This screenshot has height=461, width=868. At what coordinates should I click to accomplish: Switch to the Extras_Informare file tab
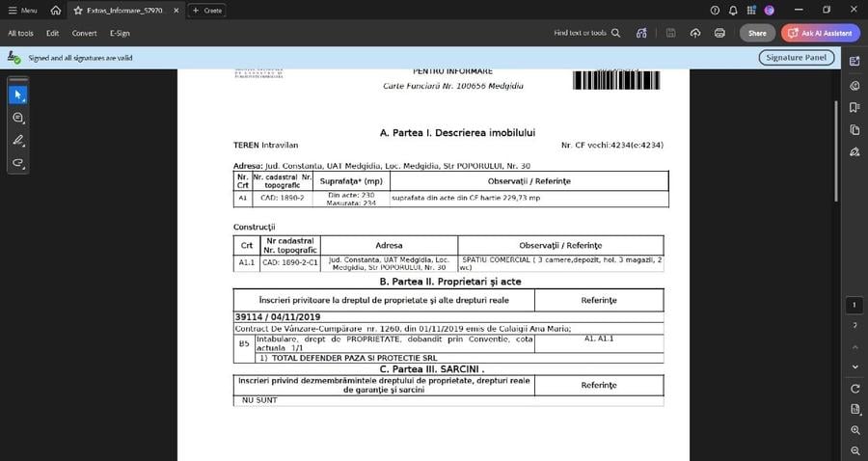tap(125, 11)
